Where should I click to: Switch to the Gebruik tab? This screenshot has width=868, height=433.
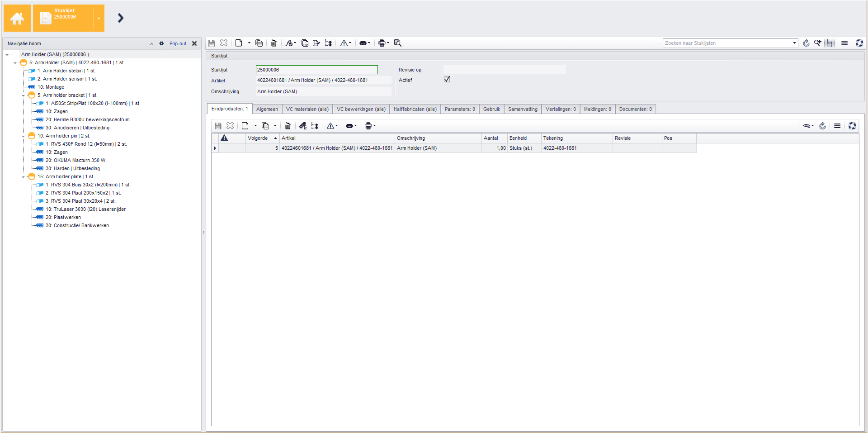(x=491, y=109)
